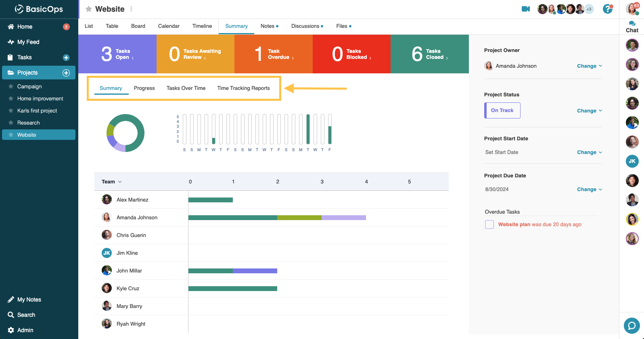
Task: Open Change dropdown for Project Due Date
Action: pyautogui.click(x=589, y=189)
